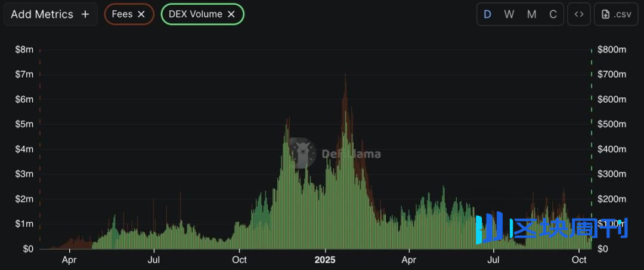
Task: Open the embed code icon button
Action: (x=578, y=14)
